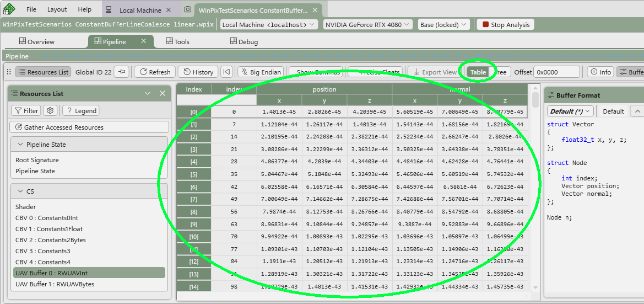Switch to the Overview tab
Screen dimensions: 644x304
(x=37, y=42)
